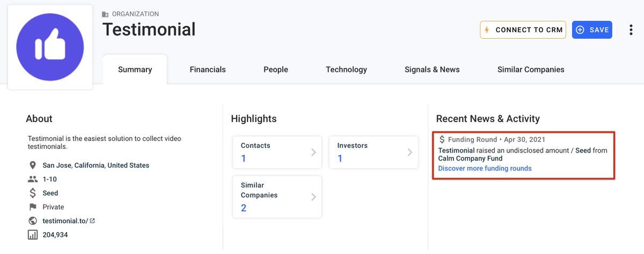Click the rank bar chart icon
Image resolution: width=644 pixels, height=254 pixels.
tap(33, 235)
